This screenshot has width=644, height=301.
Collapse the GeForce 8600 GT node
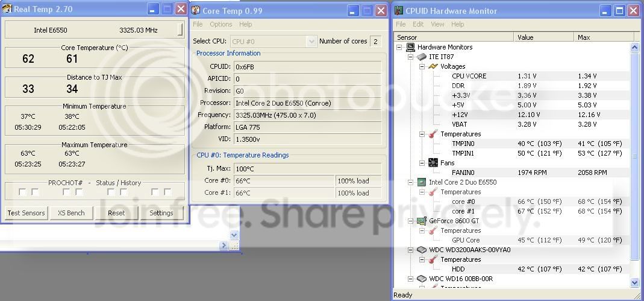(411, 221)
